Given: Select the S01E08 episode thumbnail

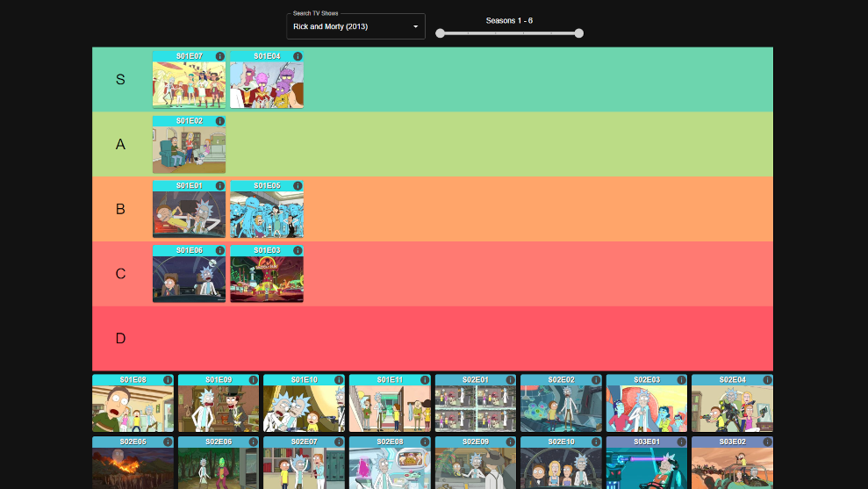Looking at the screenshot, I should (x=133, y=408).
